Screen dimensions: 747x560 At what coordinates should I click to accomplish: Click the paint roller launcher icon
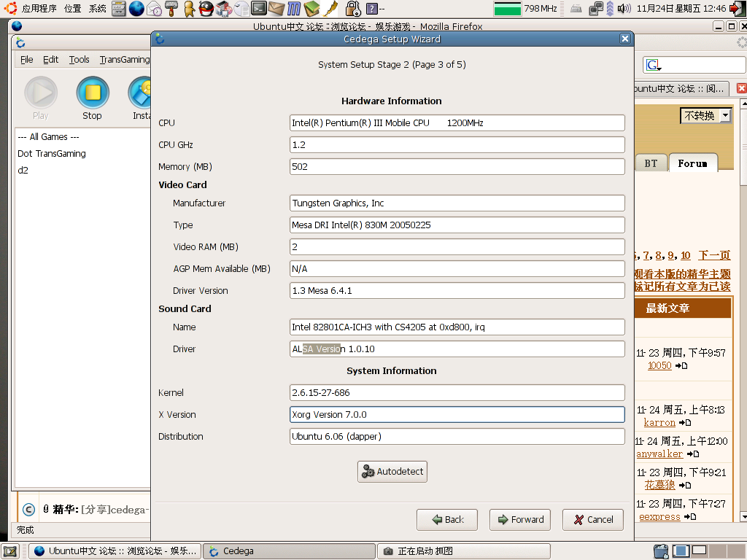point(171,8)
